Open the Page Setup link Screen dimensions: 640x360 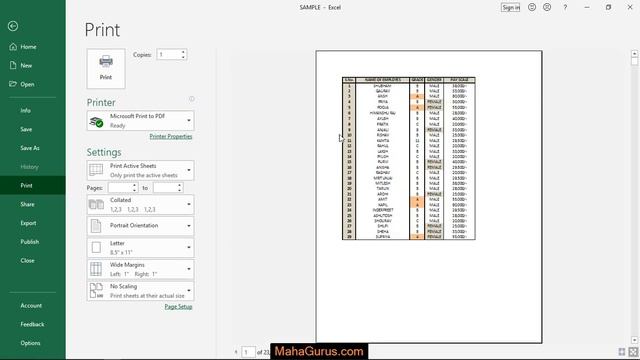point(178,307)
